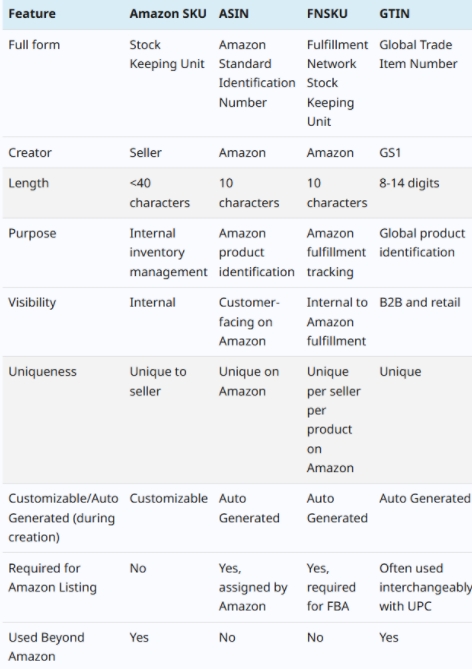Click the Global Trade Item Number cell
This screenshot has height=669, width=472.
tap(418, 54)
